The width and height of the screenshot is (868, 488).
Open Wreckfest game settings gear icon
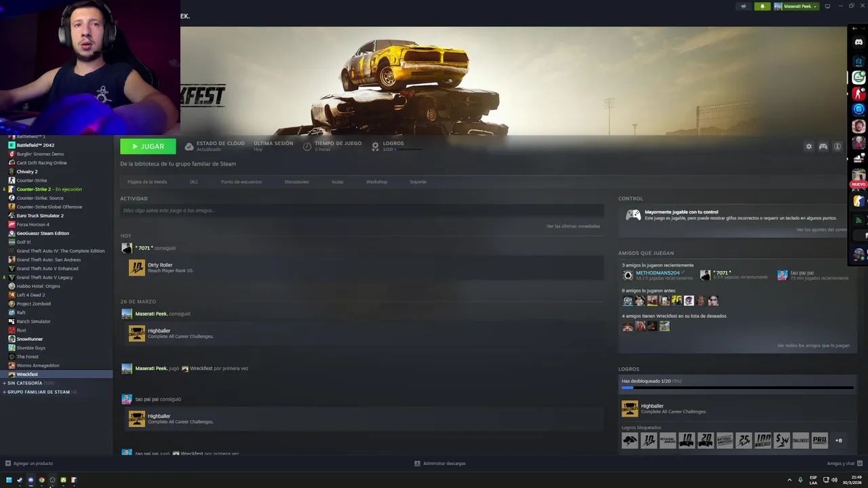tap(808, 146)
